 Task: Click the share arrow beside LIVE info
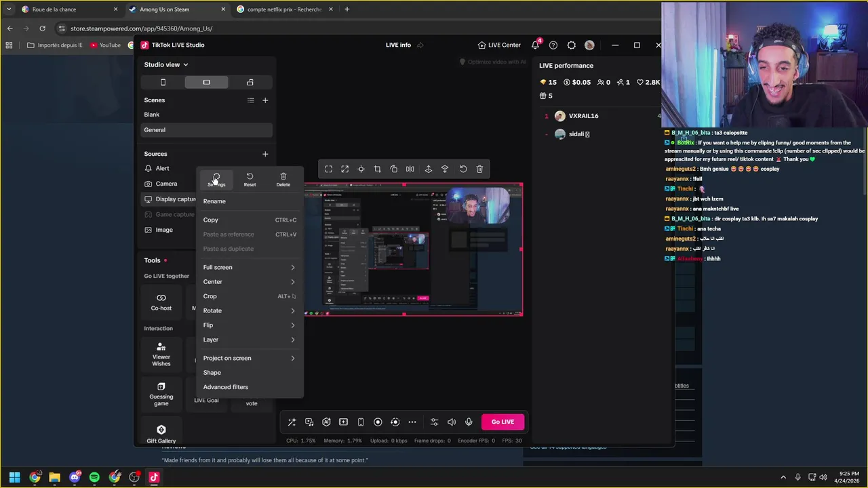420,45
